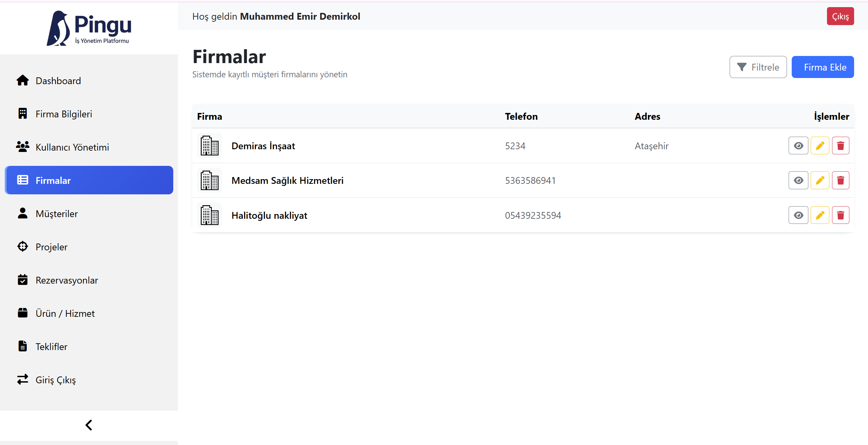Open the Filtrele filter options
The image size is (868, 445).
(758, 67)
